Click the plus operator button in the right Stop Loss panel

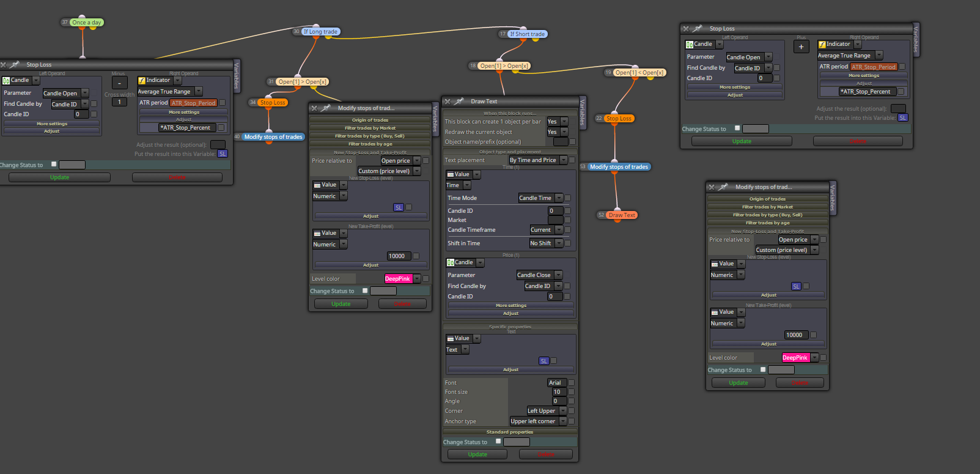(801, 46)
